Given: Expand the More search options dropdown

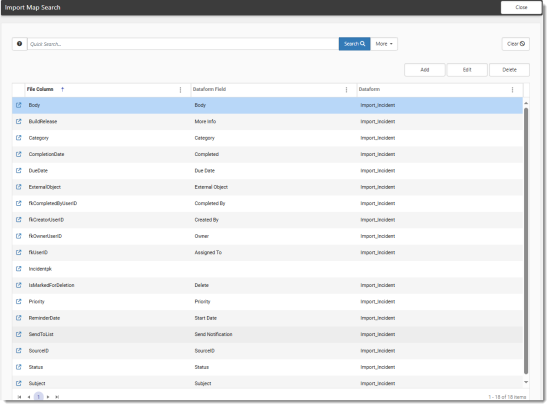Looking at the screenshot, I should click(384, 44).
